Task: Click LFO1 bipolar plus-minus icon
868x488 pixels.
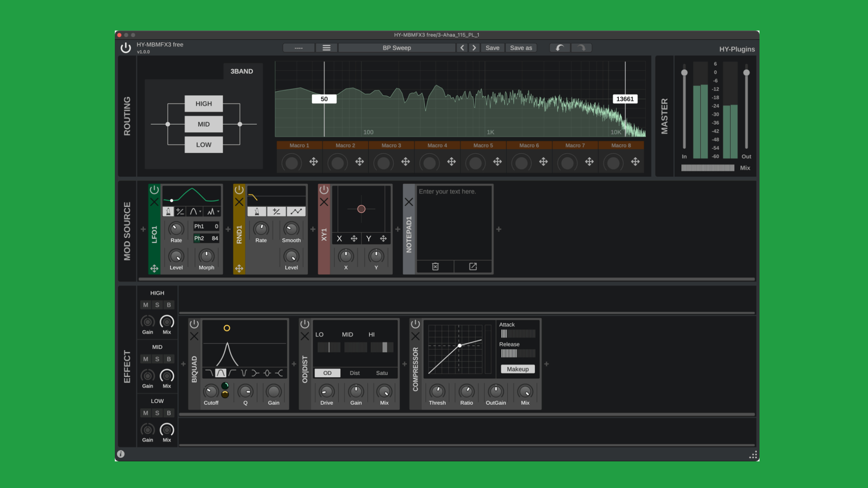Action: [x=180, y=211]
